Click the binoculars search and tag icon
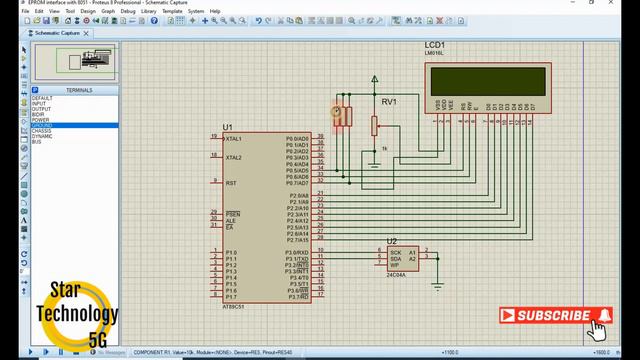 pos(409,21)
